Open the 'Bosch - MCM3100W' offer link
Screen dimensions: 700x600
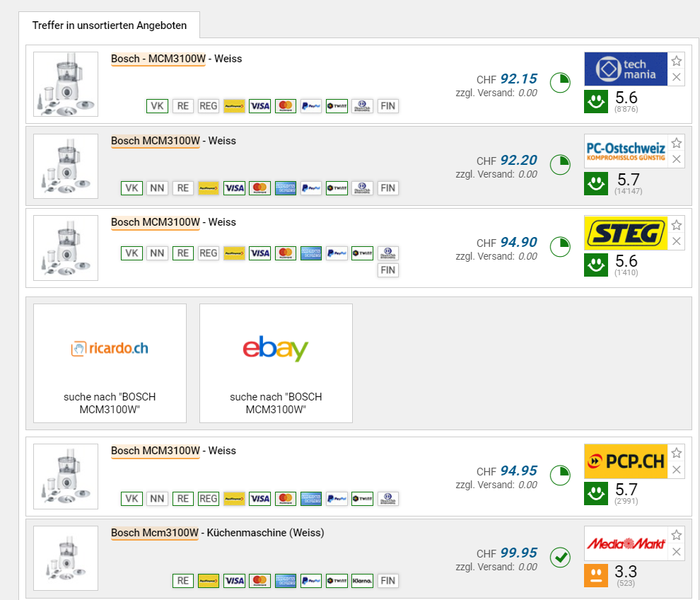tap(158, 59)
